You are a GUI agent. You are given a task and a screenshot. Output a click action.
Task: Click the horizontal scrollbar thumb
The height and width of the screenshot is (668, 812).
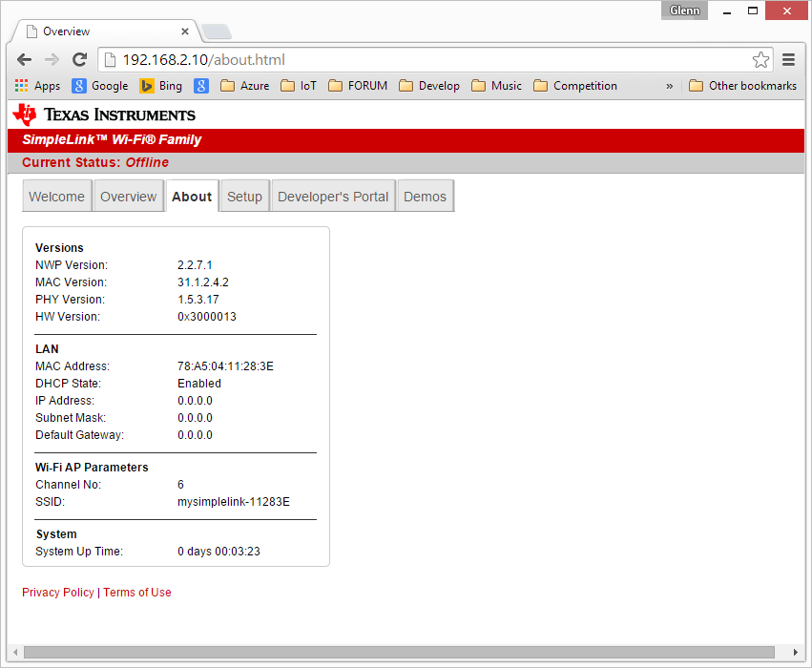click(x=399, y=652)
